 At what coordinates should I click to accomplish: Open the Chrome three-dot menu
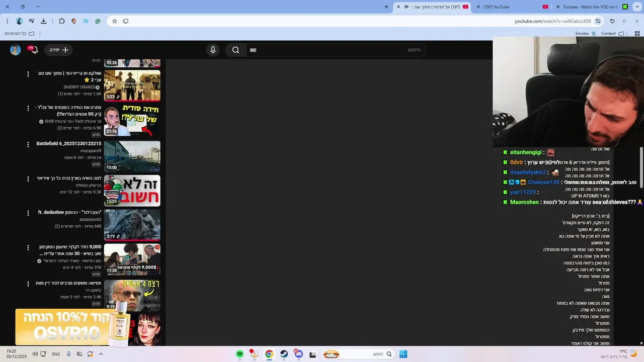7,21
